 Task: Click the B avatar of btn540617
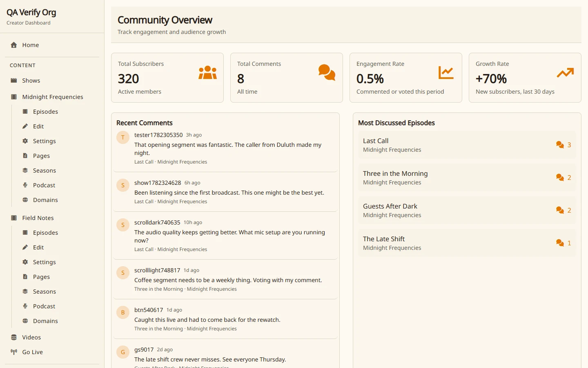(123, 312)
